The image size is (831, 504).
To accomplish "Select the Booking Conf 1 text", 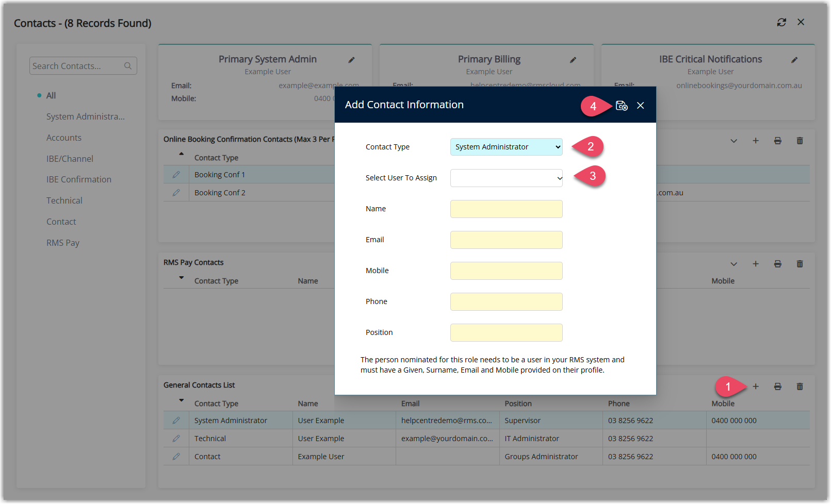I will click(220, 175).
